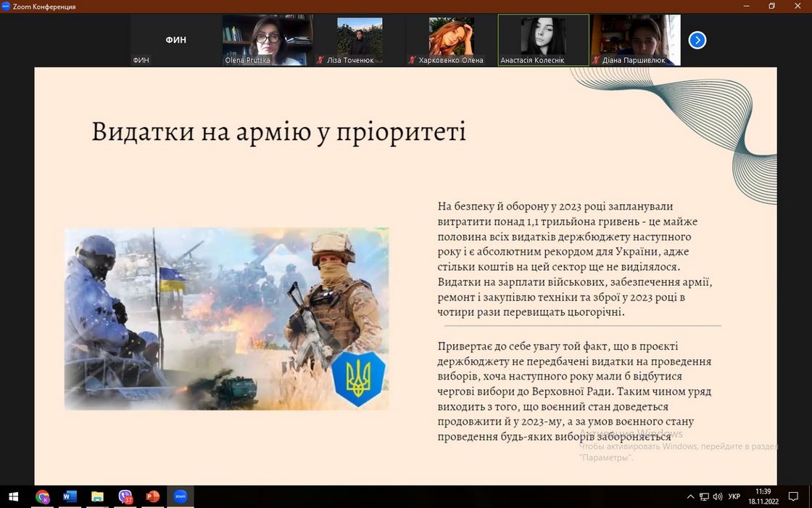The height and width of the screenshot is (508, 812).
Task: Open the network icon in system tray
Action: [x=704, y=497]
